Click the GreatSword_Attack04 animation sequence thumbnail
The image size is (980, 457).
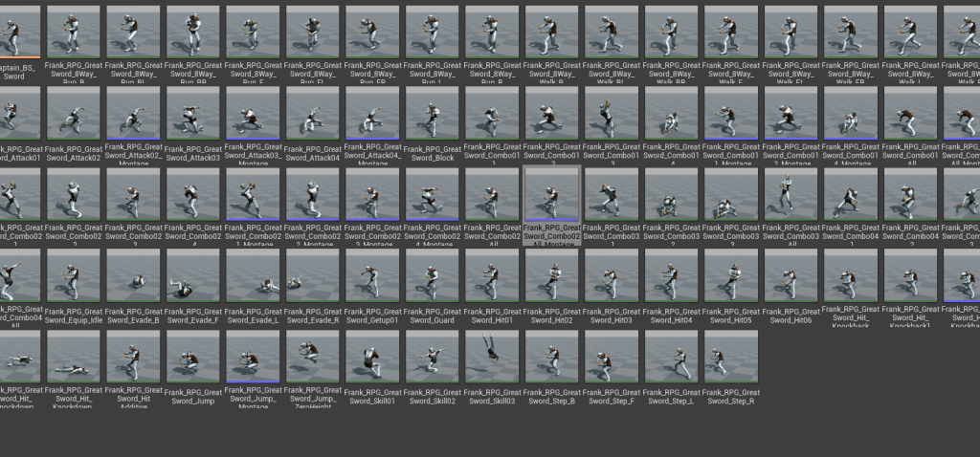pos(313,114)
